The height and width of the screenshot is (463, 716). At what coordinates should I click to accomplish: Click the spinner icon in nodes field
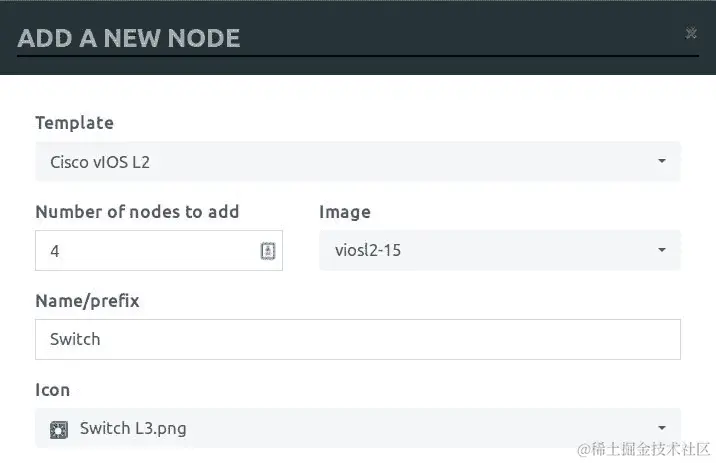pos(268,251)
